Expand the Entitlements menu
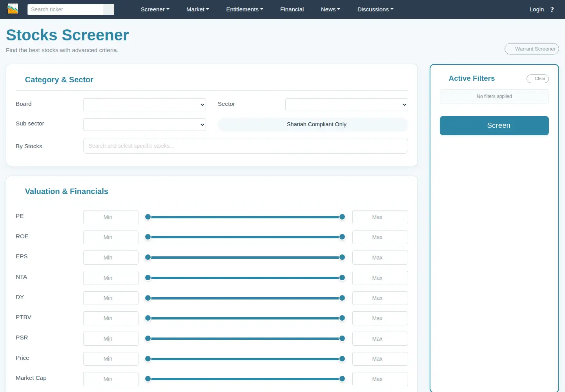 click(x=244, y=9)
